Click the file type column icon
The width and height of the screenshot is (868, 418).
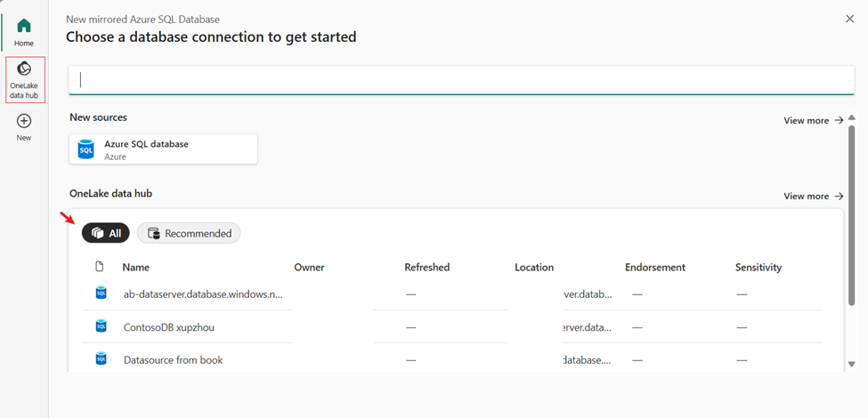pos(100,267)
